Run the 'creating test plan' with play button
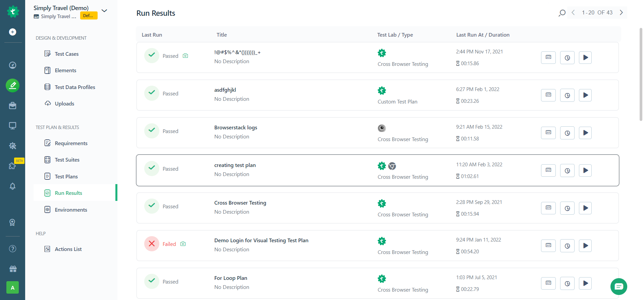 coord(585,170)
